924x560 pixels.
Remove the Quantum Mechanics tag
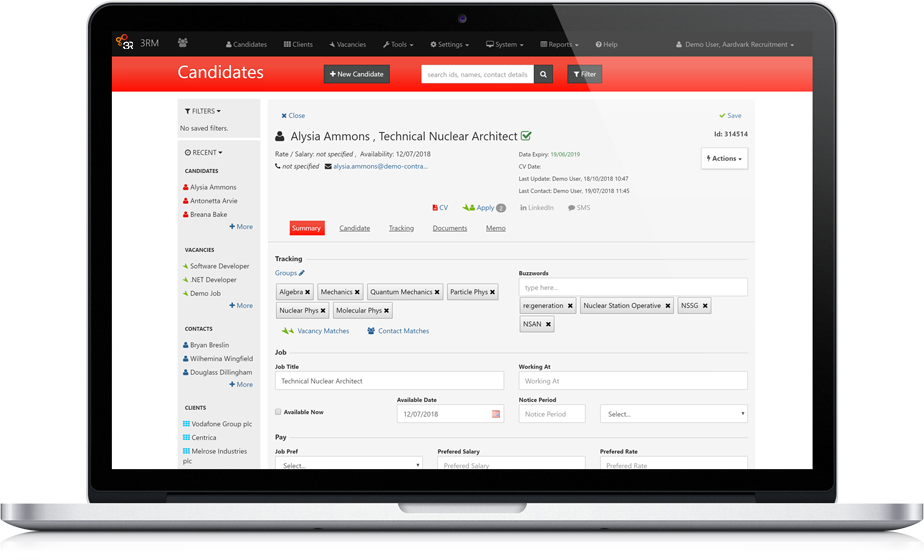tap(437, 292)
